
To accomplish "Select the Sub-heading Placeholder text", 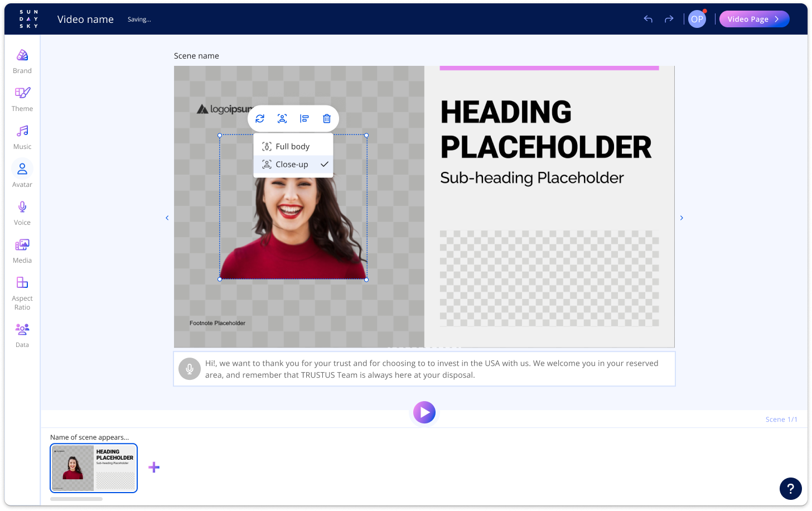I will coord(532,178).
